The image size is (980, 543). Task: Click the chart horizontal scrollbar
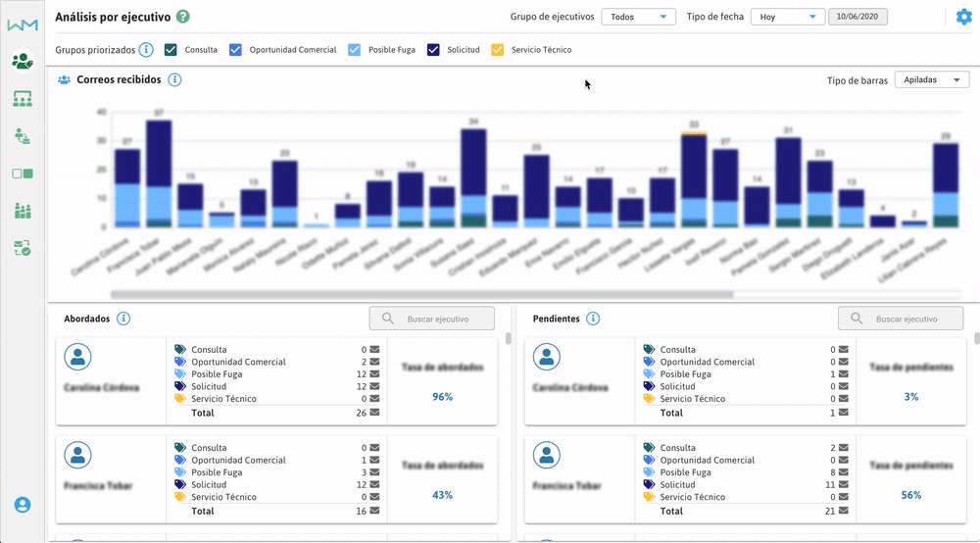point(421,293)
